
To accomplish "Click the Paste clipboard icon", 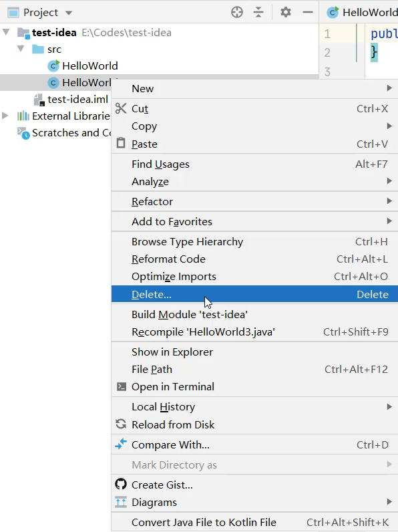I will (121, 143).
